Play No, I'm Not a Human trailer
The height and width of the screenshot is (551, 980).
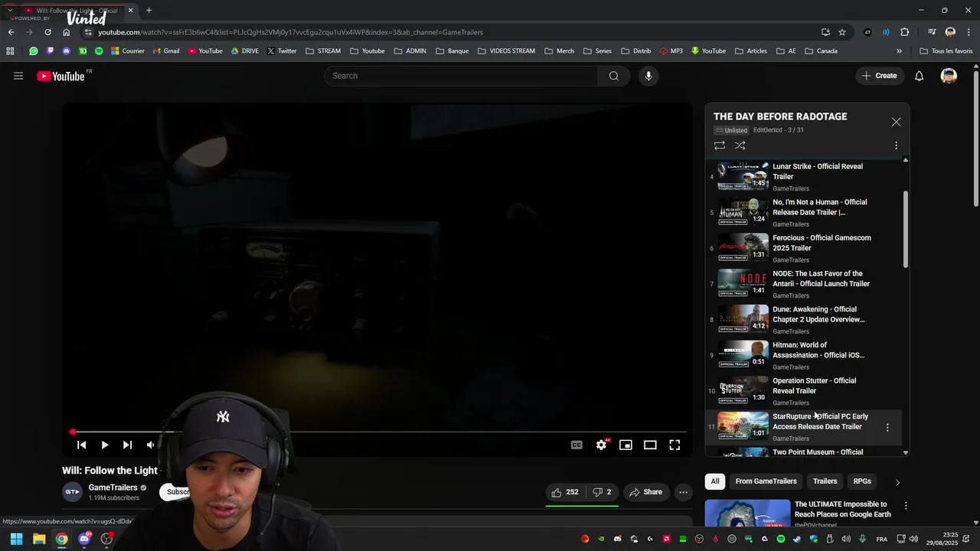[x=804, y=212]
